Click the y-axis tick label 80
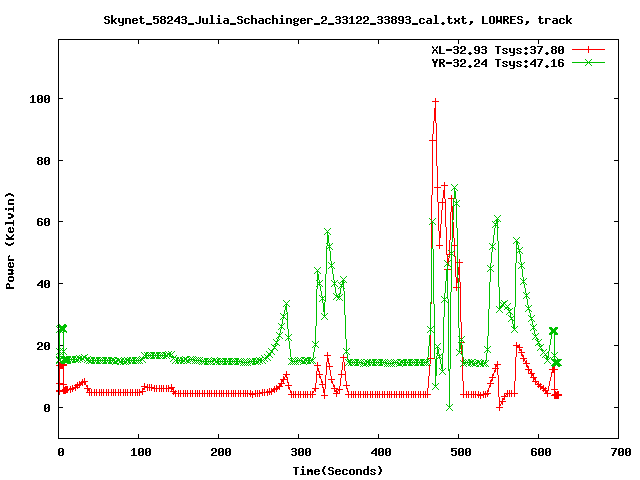The image size is (640, 480). pos(43,161)
